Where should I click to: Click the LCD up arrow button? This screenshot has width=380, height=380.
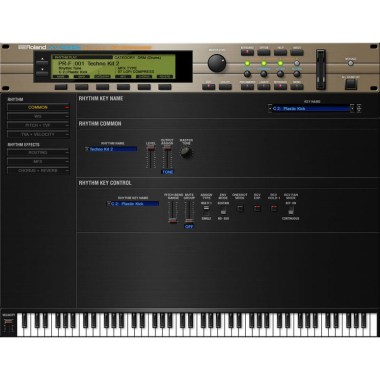click(x=42, y=59)
